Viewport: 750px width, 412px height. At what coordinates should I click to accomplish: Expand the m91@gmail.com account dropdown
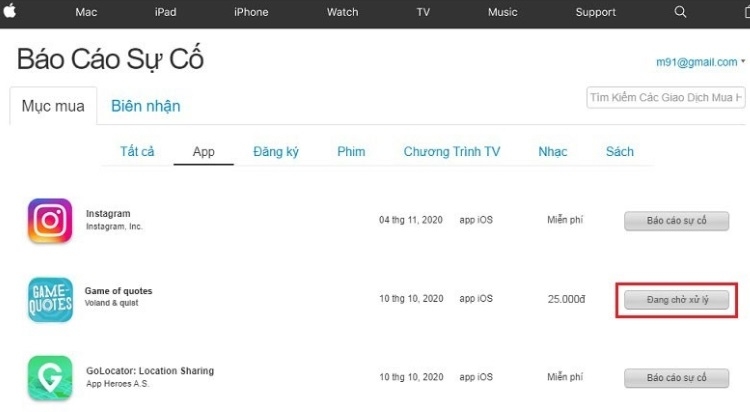[701, 62]
